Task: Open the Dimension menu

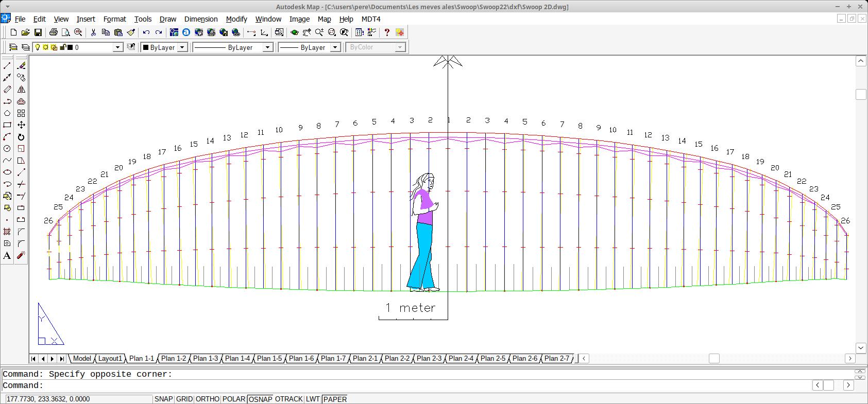Action: tap(200, 19)
